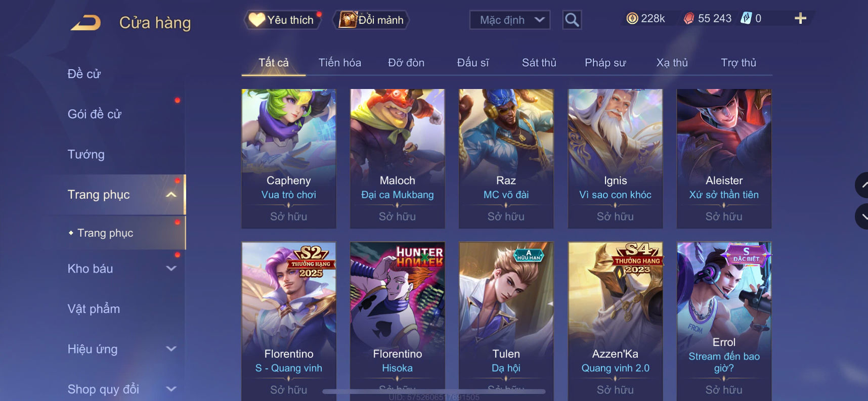Switch to the Sát thủ tab

(539, 63)
